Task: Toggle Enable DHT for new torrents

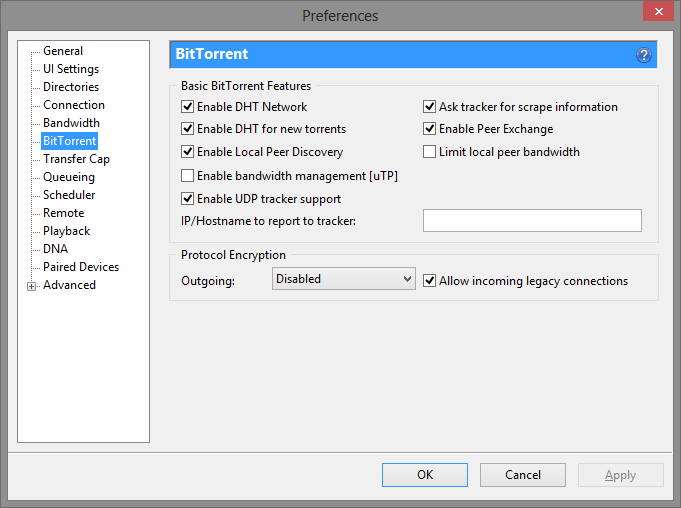Action: click(x=187, y=129)
